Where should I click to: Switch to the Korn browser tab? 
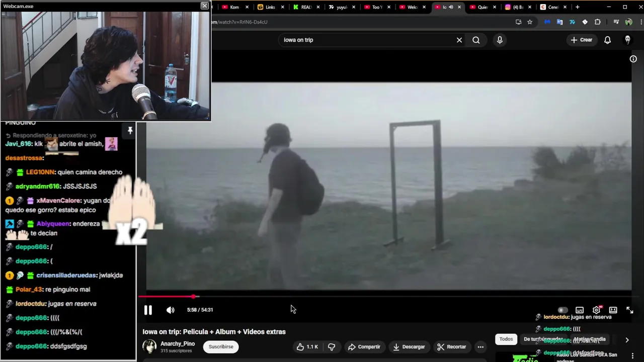(x=234, y=7)
